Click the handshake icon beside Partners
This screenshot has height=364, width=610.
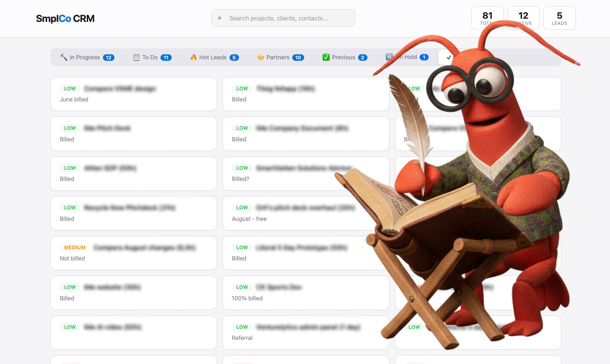click(x=261, y=57)
